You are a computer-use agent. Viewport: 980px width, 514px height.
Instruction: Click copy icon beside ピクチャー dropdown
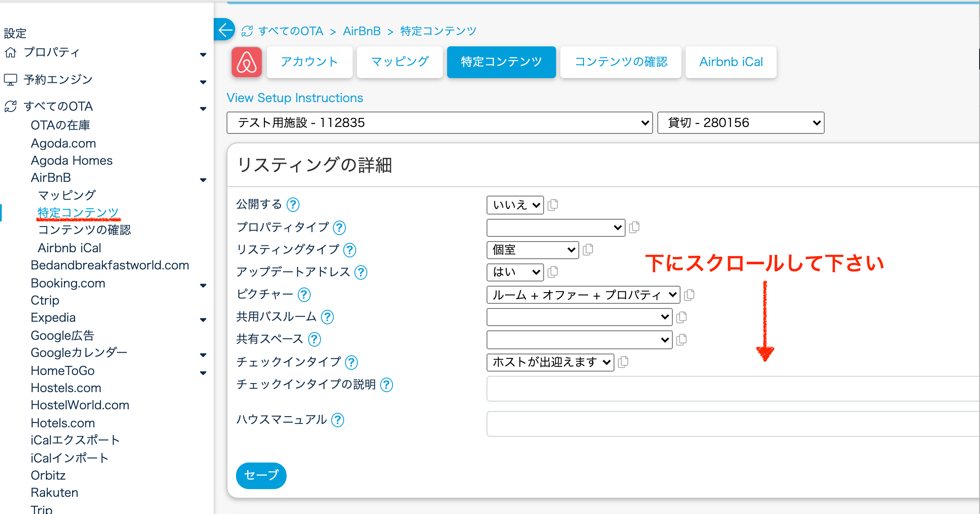tap(690, 295)
